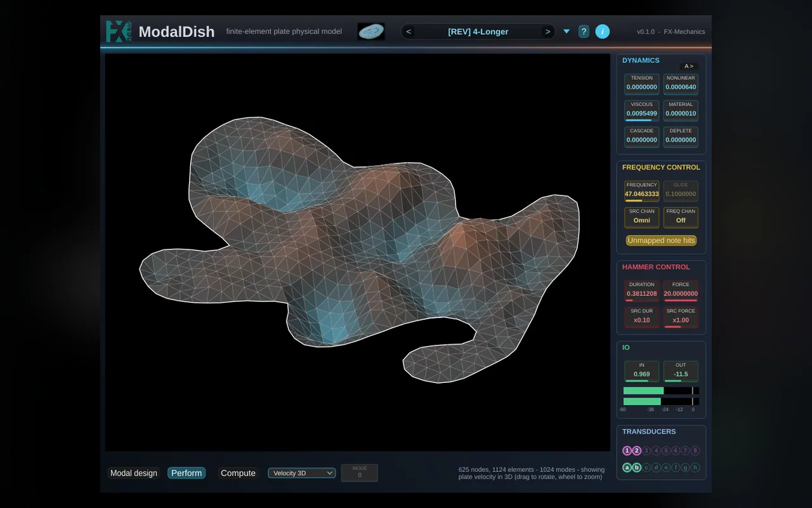812x508 pixels.
Task: Select the IO OUT level box
Action: [681, 371]
